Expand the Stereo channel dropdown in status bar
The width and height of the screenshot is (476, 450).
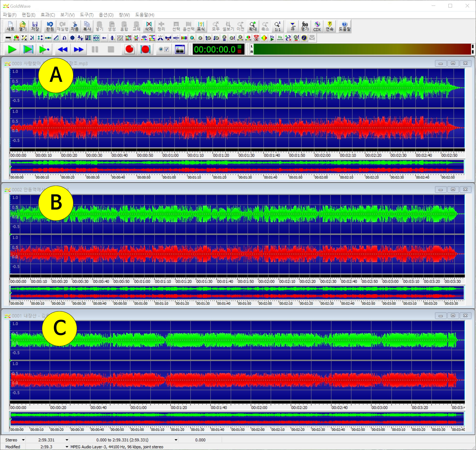(x=23, y=440)
